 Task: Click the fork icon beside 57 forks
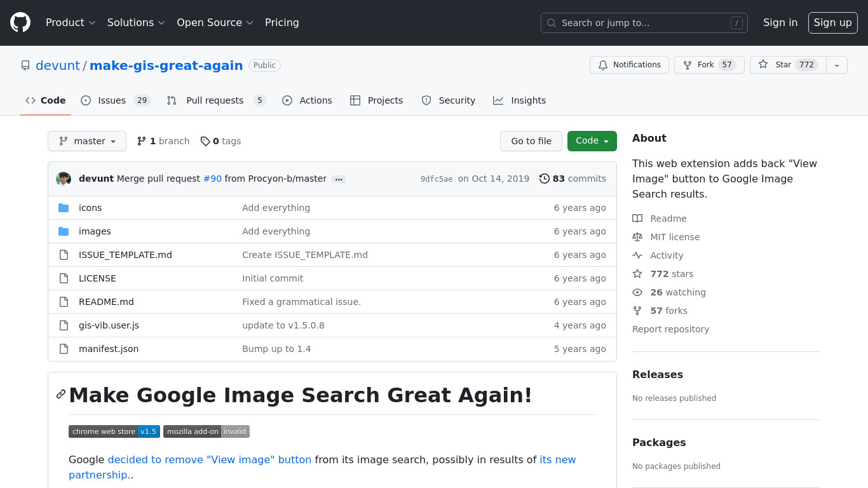pyautogui.click(x=637, y=311)
